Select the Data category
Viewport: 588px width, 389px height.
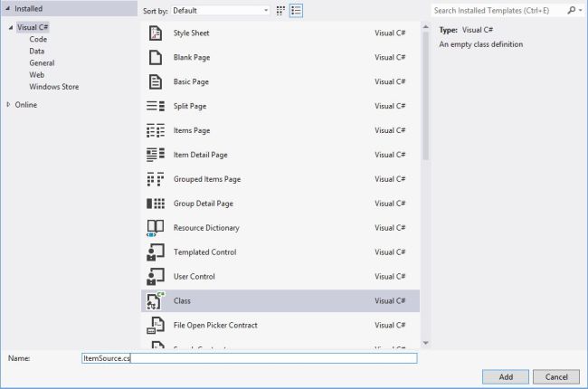coord(37,51)
